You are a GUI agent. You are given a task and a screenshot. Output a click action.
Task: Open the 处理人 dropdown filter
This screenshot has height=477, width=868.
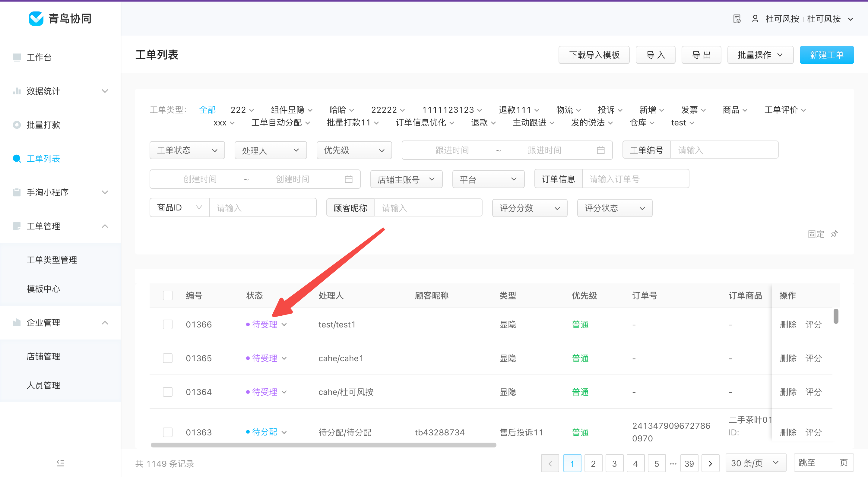(x=271, y=150)
